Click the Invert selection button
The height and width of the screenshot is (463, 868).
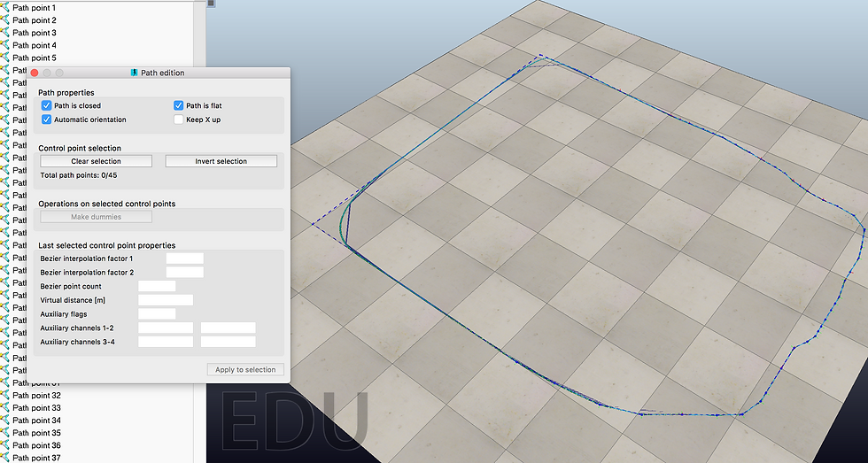[x=221, y=161]
